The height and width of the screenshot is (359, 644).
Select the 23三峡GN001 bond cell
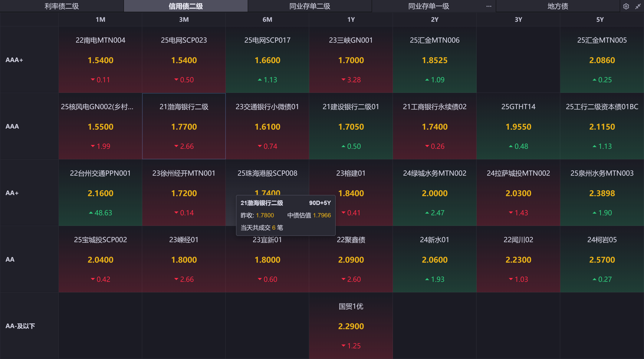[x=351, y=60]
